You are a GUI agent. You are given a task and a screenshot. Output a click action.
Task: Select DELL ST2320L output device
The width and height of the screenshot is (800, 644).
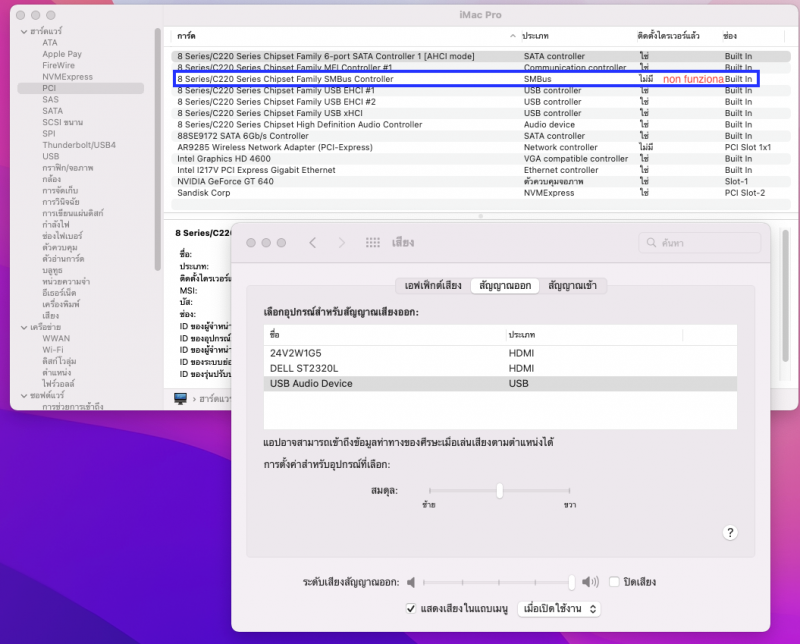point(305,368)
